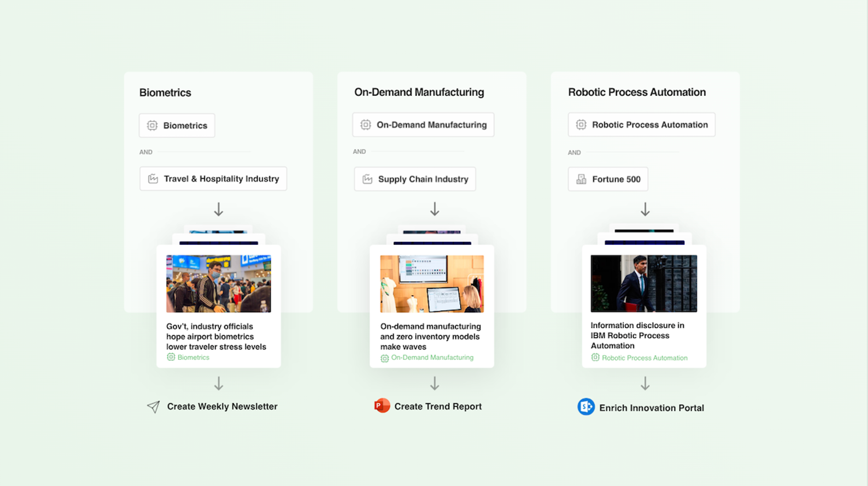The height and width of the screenshot is (486, 868).
Task: Open Enrich Innovation Portal action
Action: click(651, 408)
